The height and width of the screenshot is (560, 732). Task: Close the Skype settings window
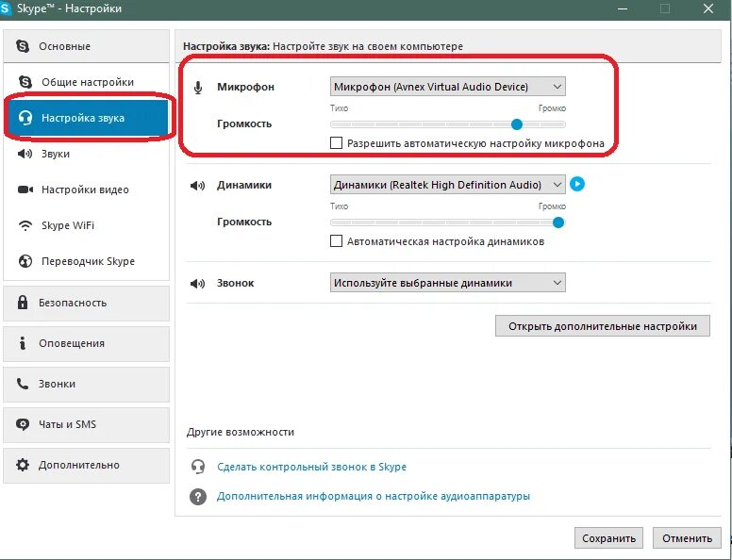[708, 8]
